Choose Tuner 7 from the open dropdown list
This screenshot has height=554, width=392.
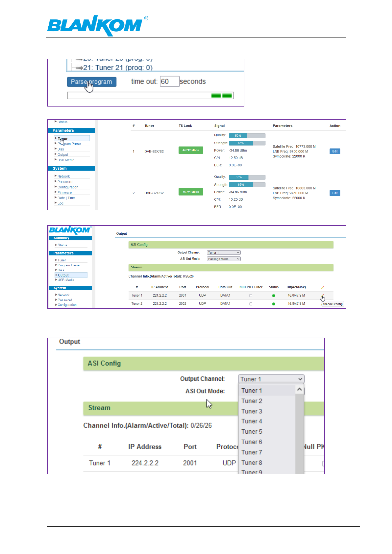point(266,452)
